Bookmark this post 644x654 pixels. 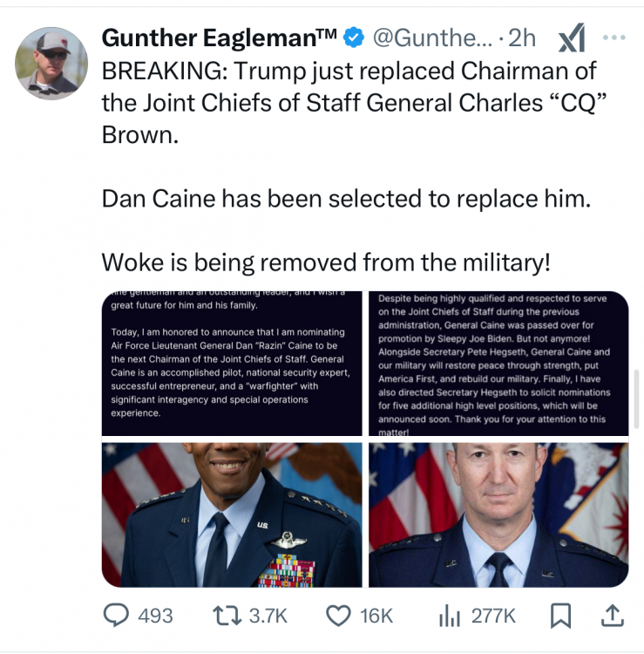(x=562, y=616)
